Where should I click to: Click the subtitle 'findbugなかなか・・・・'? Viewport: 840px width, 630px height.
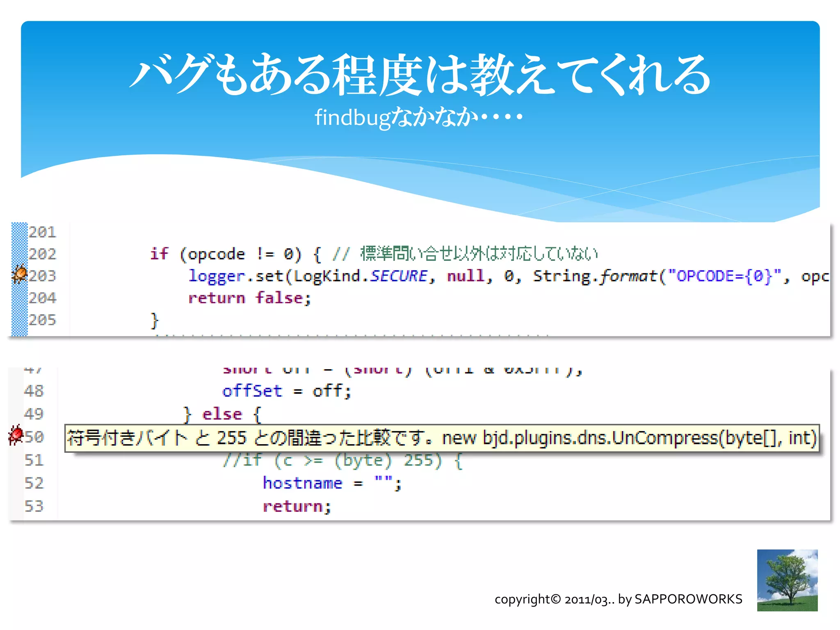419,117
